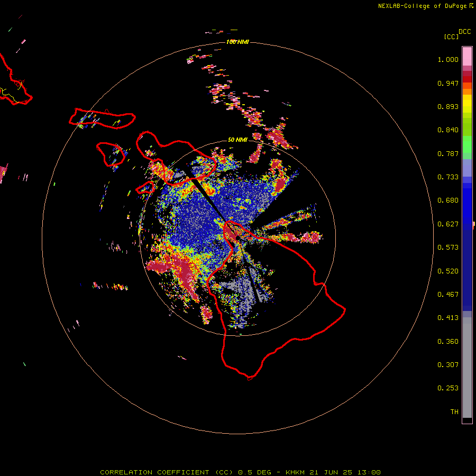Click the 0.253 colorbar value
Image resolution: width=476 pixels, height=476 pixels.
(x=448, y=388)
